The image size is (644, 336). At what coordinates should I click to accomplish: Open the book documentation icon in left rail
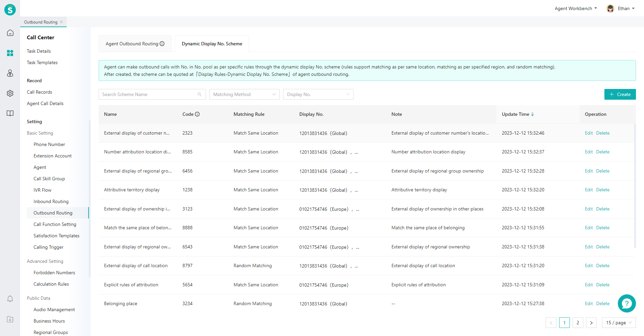(10, 113)
